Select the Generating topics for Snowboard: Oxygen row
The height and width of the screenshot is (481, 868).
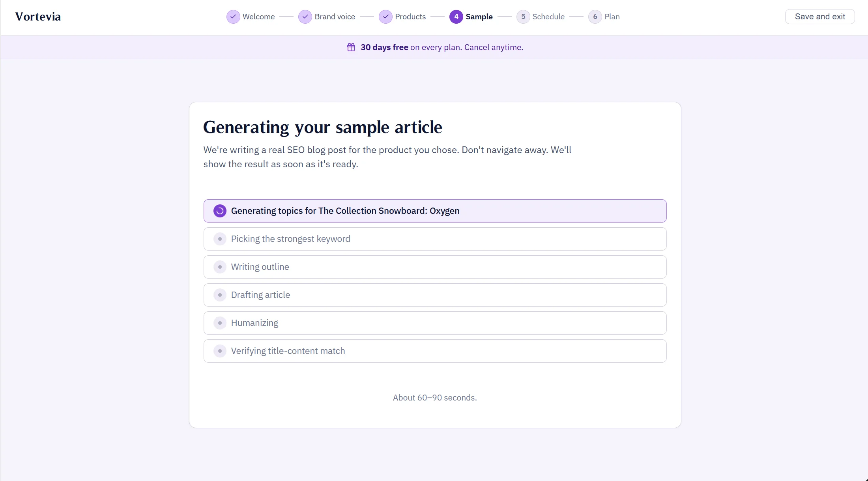coord(435,211)
